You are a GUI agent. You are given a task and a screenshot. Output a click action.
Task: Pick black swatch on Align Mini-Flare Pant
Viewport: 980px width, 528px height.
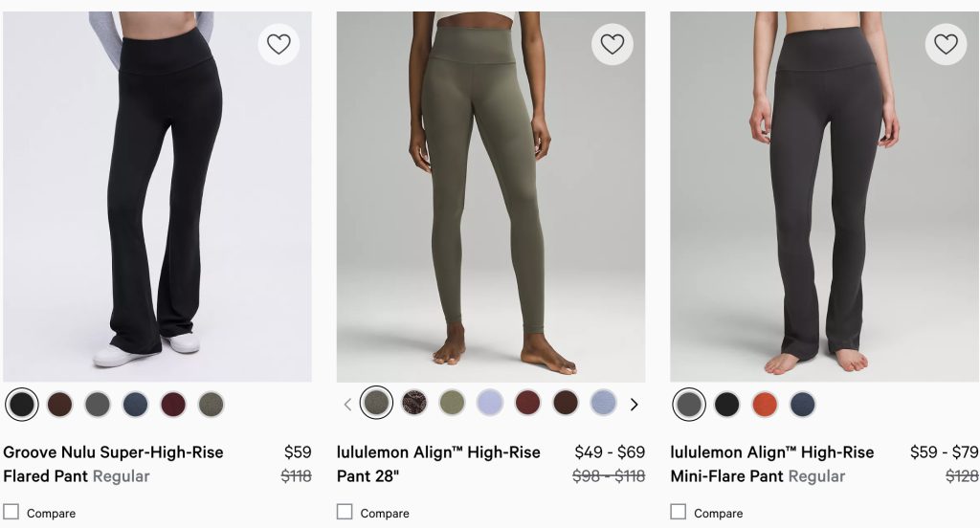[x=727, y=405]
